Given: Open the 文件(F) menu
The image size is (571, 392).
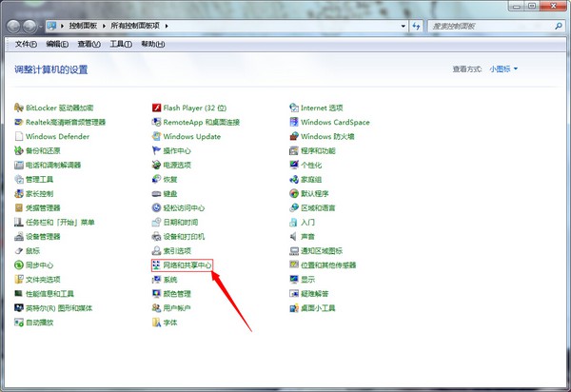Looking at the screenshot, I should [26, 44].
